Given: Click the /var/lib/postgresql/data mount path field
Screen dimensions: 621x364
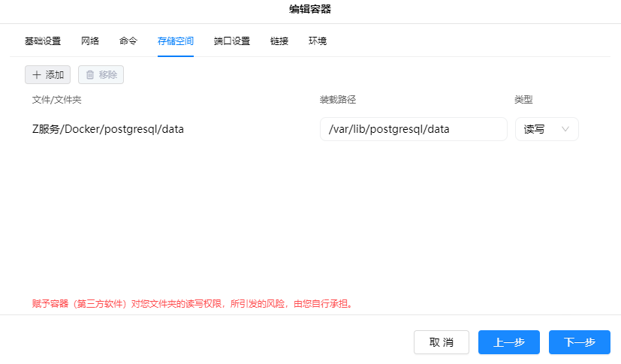Looking at the screenshot, I should [413, 129].
